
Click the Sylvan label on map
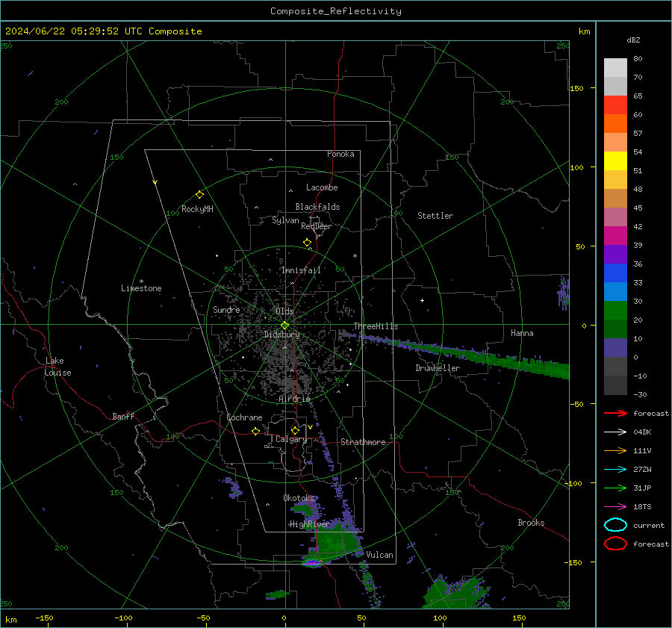(x=285, y=220)
